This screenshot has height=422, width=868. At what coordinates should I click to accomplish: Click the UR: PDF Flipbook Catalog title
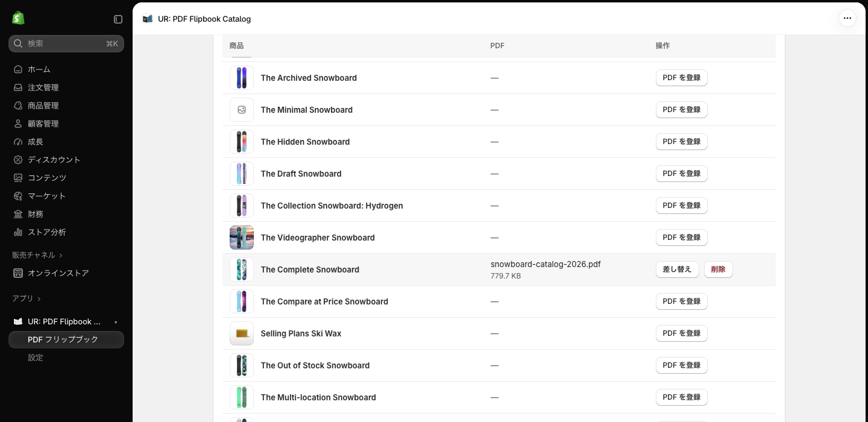[x=204, y=19]
